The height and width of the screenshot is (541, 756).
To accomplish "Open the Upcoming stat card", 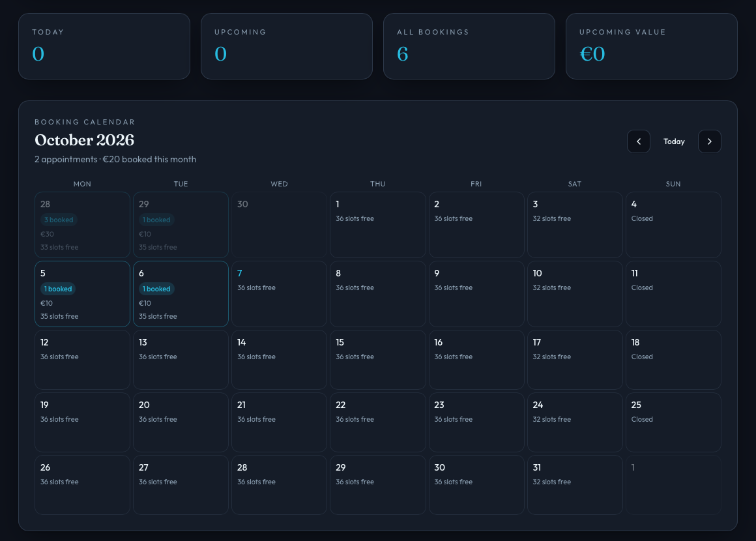I will point(286,46).
